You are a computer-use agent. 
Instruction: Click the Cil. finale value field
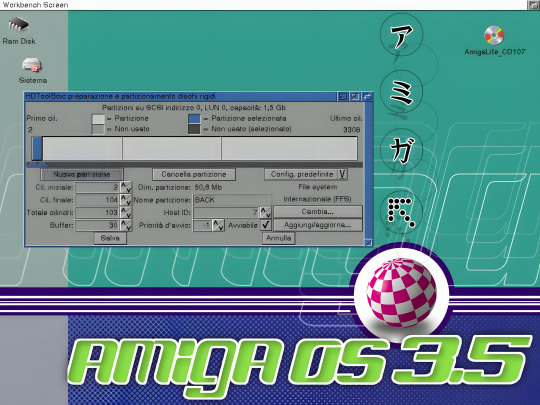[x=97, y=200]
